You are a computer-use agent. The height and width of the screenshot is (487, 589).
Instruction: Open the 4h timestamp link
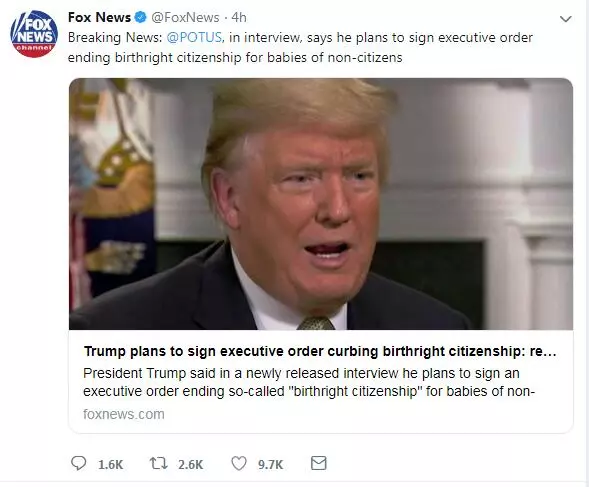coord(239,17)
